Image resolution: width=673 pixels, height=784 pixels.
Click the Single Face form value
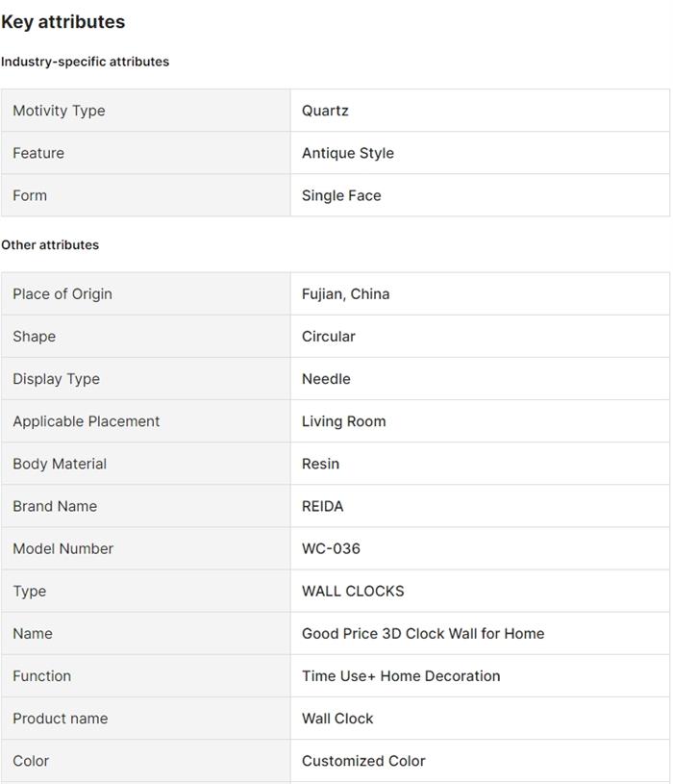[341, 195]
